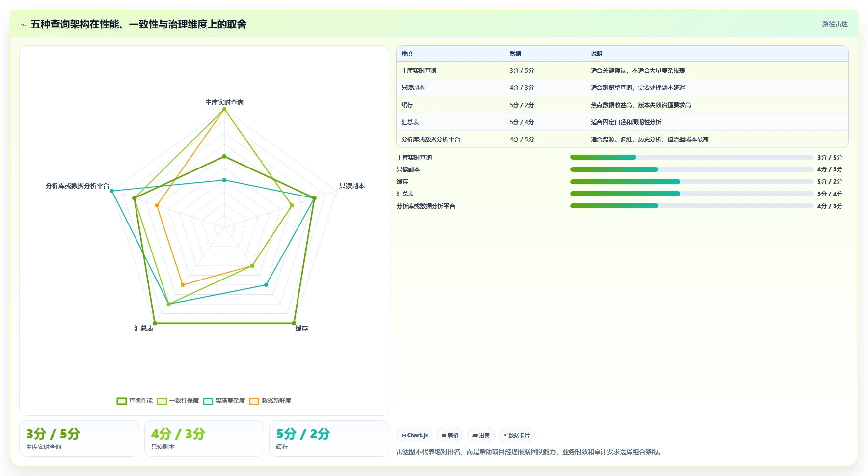The height and width of the screenshot is (476, 868).
Task: Click the 数据 column header
Action: click(x=515, y=54)
